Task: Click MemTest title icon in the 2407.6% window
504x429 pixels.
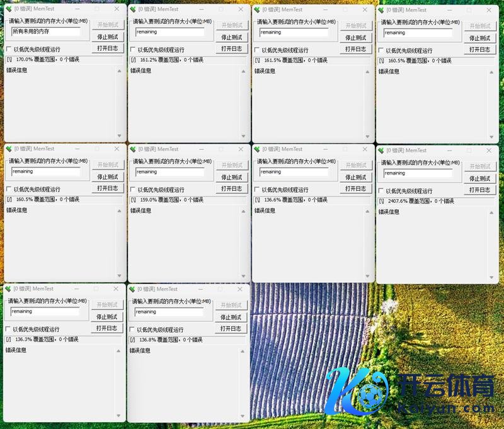Action: (381, 151)
